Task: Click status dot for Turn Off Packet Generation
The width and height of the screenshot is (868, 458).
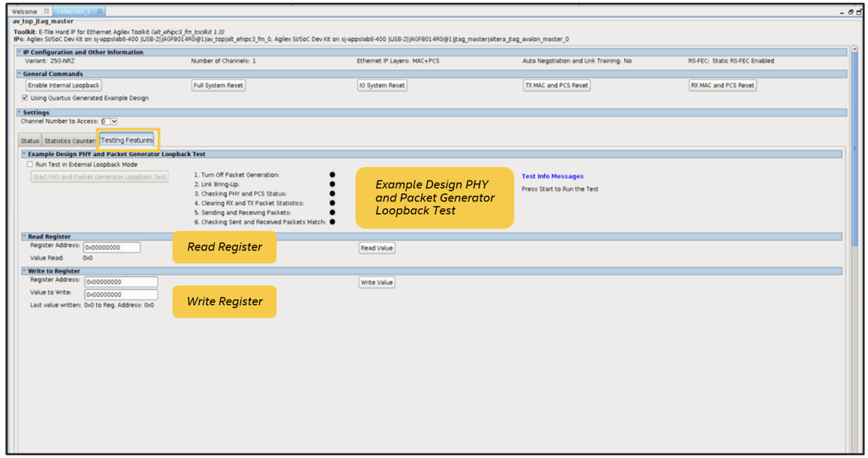Action: (332, 174)
